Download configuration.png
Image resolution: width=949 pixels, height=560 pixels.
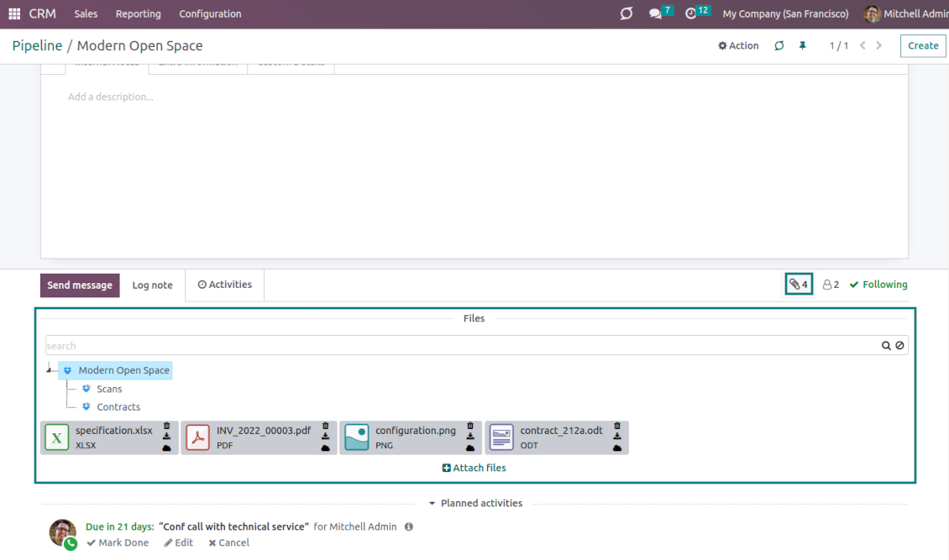point(470,436)
